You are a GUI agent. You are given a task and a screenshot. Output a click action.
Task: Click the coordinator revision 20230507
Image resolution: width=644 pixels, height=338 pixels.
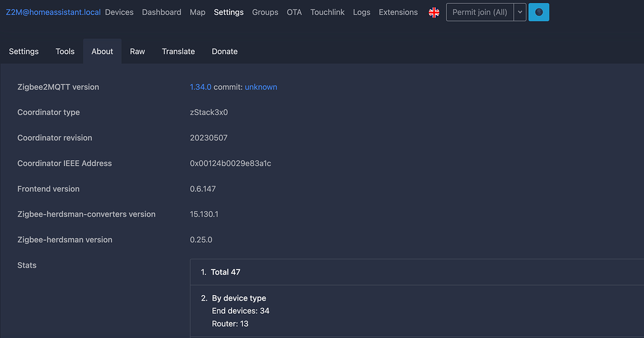(208, 138)
